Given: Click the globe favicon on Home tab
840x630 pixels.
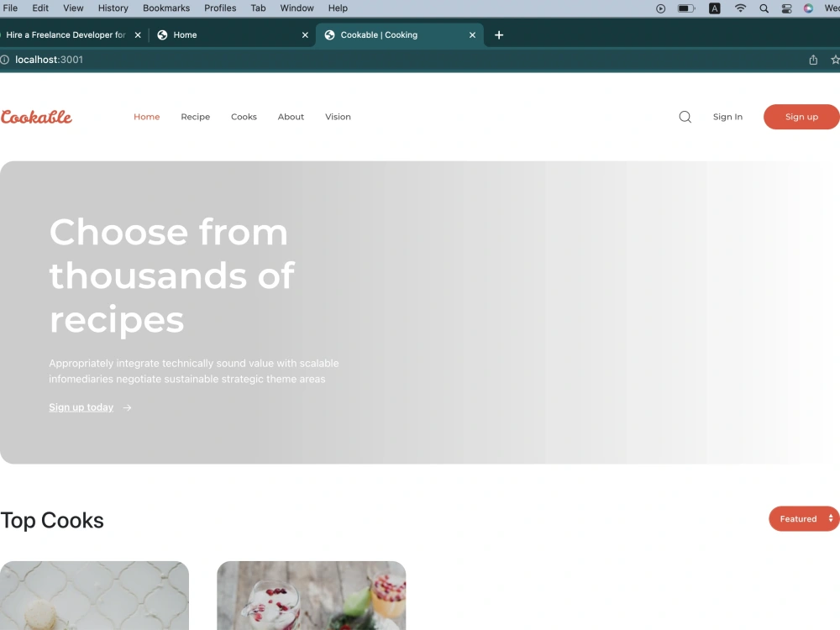Looking at the screenshot, I should 162,34.
